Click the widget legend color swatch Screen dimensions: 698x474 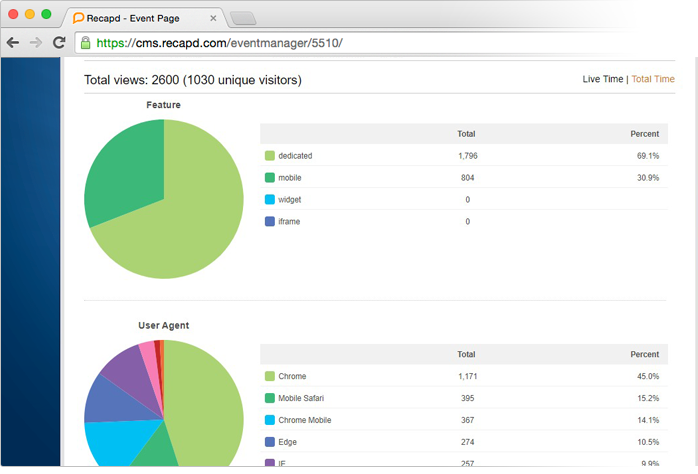[x=270, y=199]
